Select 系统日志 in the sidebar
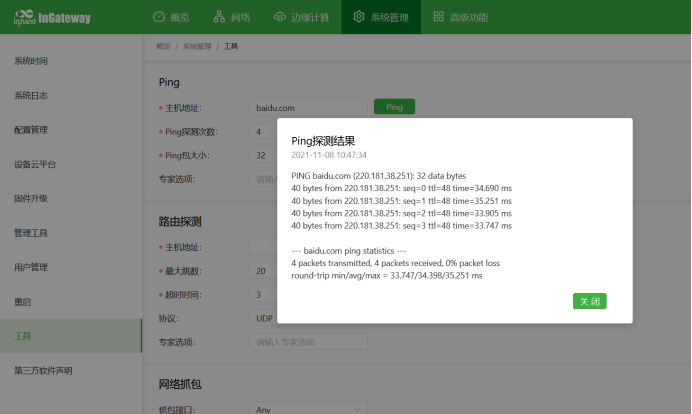Viewport: 692px width, 414px height. (x=31, y=96)
